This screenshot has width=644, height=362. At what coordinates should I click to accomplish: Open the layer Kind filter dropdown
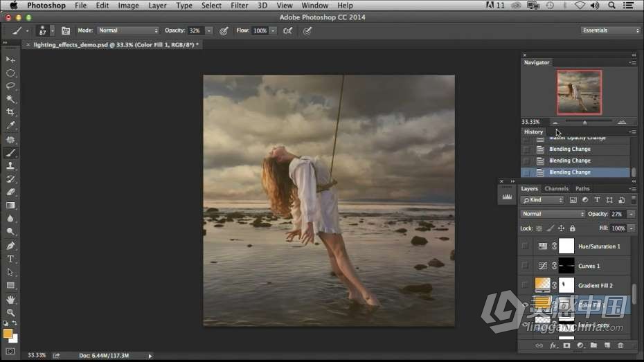542,200
